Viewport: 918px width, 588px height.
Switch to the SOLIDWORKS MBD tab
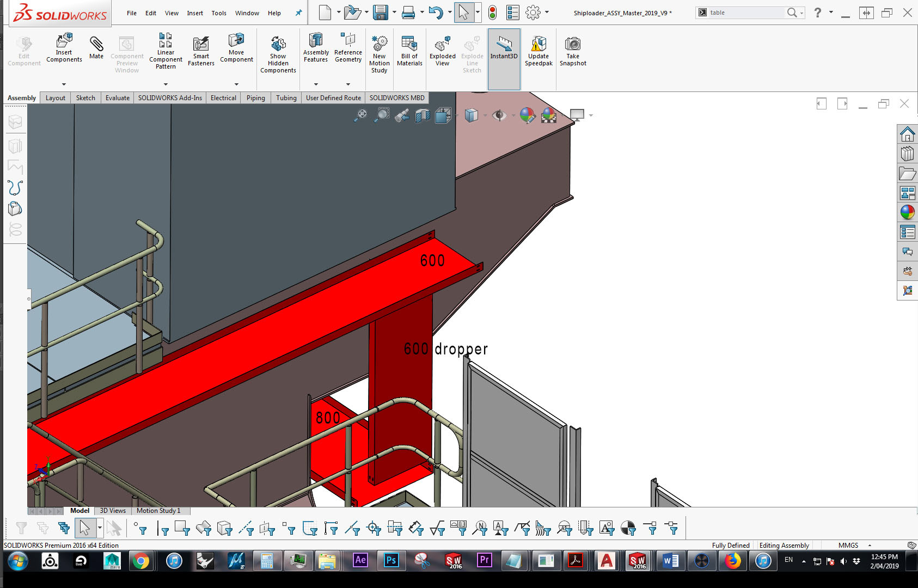tap(397, 98)
